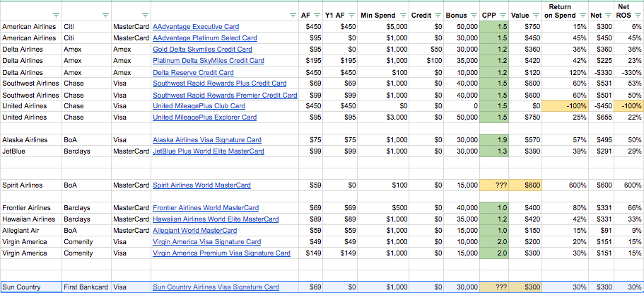Open filter dropdown for Credit column
644x293 pixels.
coord(438,16)
